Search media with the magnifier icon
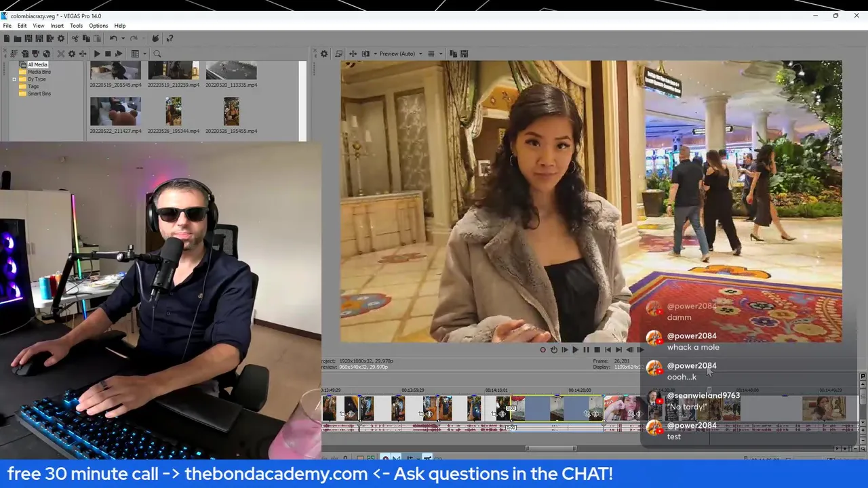This screenshot has width=868, height=488. (157, 54)
